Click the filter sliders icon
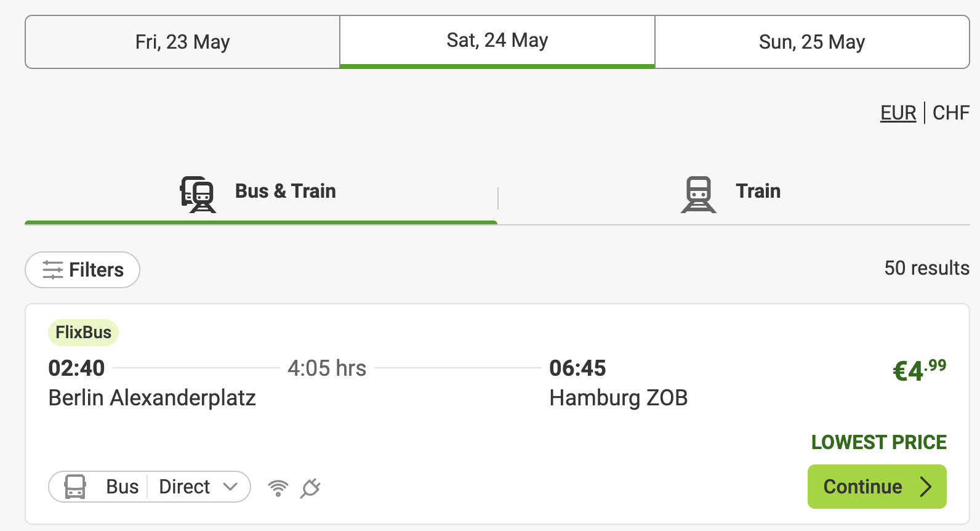Screen dimensions: 980x531 click(53, 270)
